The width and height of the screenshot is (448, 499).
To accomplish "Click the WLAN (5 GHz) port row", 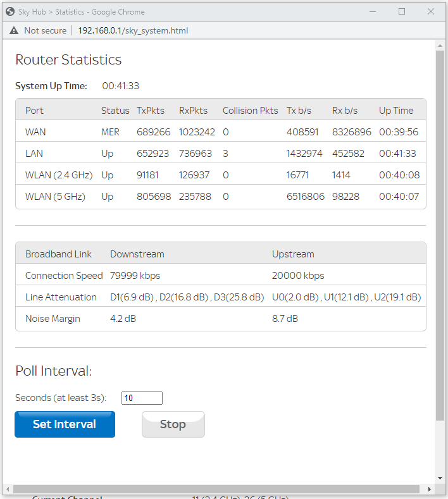I will point(220,197).
